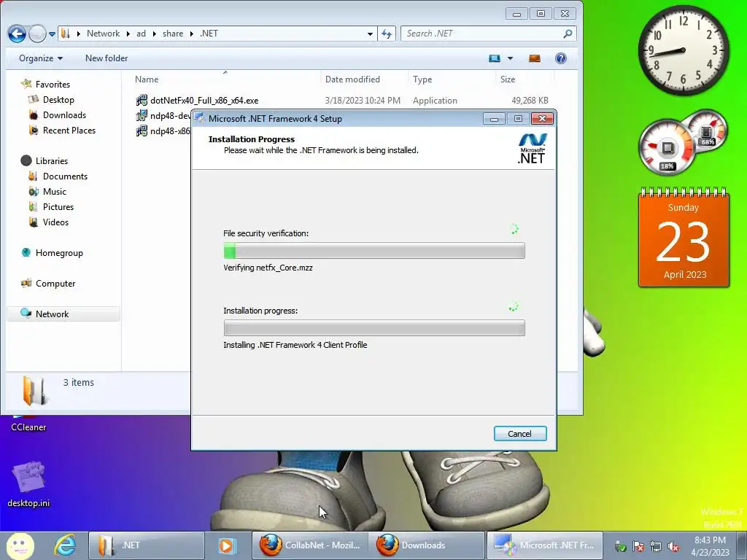This screenshot has width=747, height=560.
Task: Sort by Date modified column
Action: [352, 79]
